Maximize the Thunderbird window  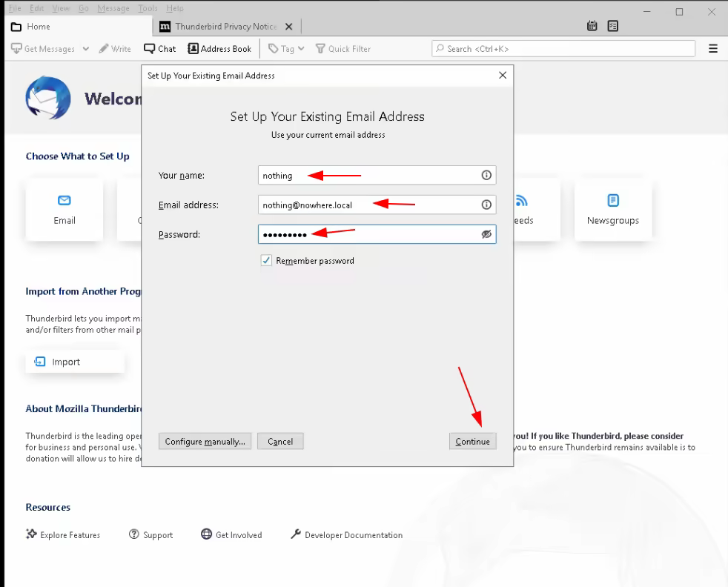pos(679,12)
